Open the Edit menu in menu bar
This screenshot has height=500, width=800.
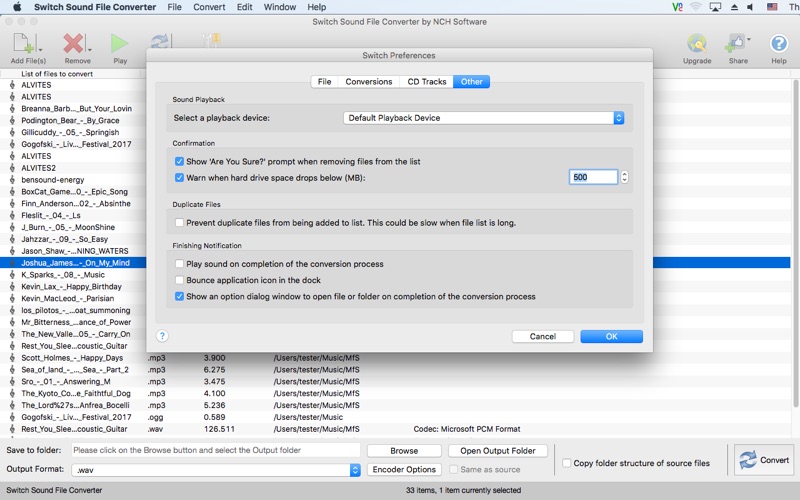coord(244,7)
